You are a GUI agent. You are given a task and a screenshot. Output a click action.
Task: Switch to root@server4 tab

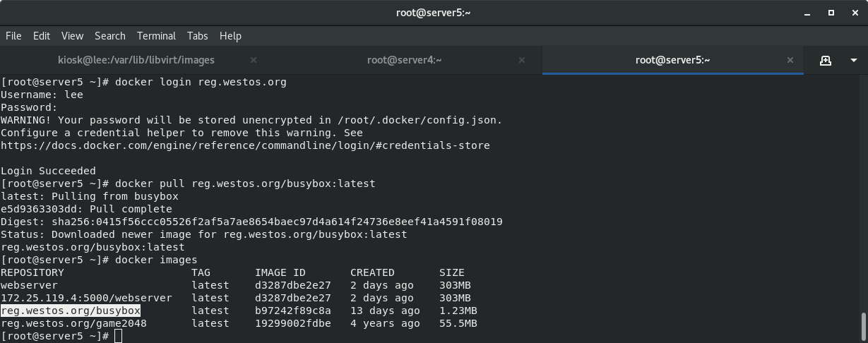click(x=404, y=60)
